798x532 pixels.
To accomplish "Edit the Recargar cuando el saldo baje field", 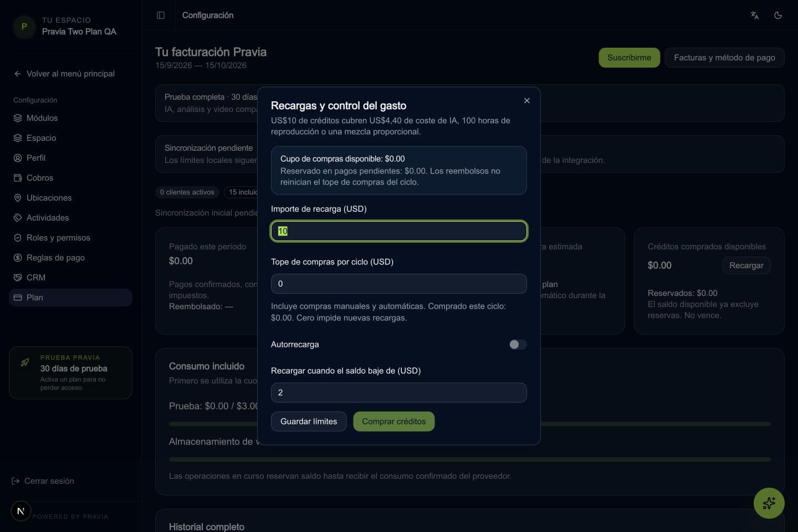I will [x=399, y=392].
